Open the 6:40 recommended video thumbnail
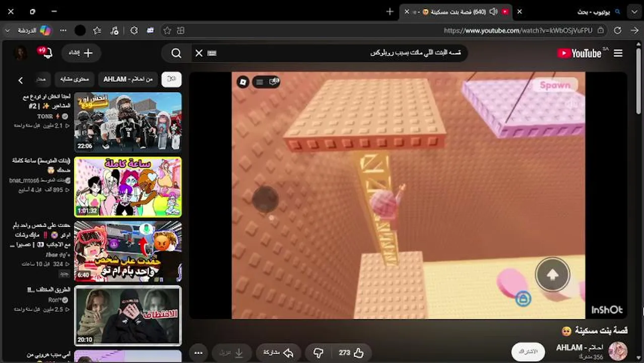The width and height of the screenshot is (644, 363). coord(128,251)
